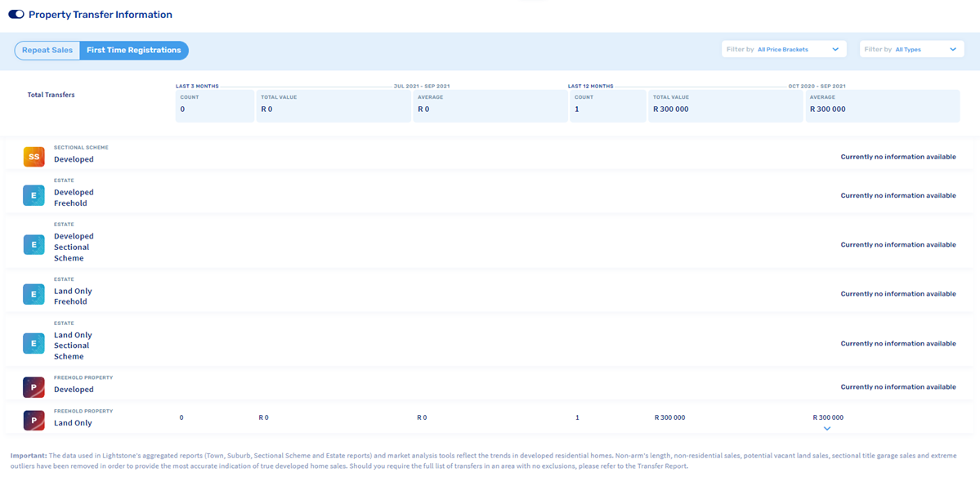Image resolution: width=980 pixels, height=477 pixels.
Task: Click the Estate Developed Sectional Scheme icon
Action: [x=34, y=244]
